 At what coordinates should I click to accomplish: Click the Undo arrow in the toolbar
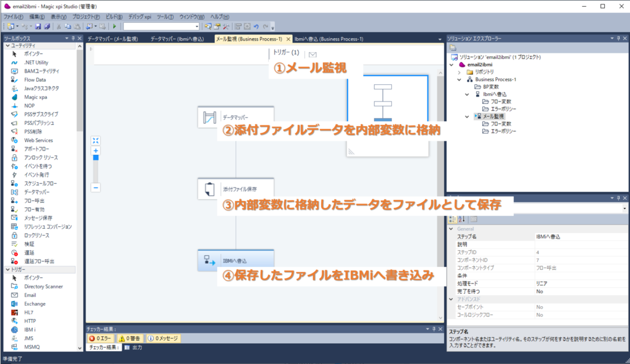click(256, 26)
